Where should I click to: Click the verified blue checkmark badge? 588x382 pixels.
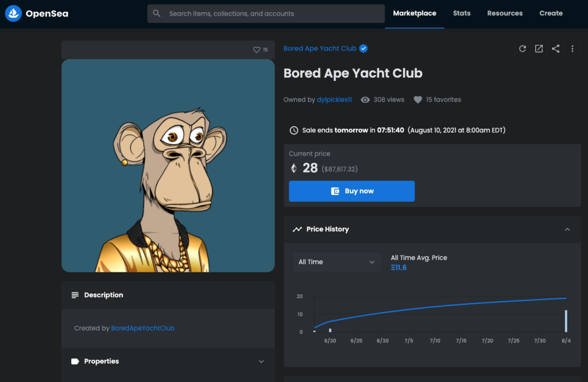pyautogui.click(x=363, y=48)
